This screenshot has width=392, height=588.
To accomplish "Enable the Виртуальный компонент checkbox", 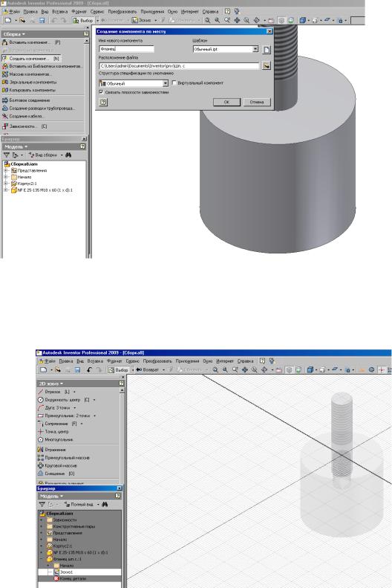I will tap(174, 83).
